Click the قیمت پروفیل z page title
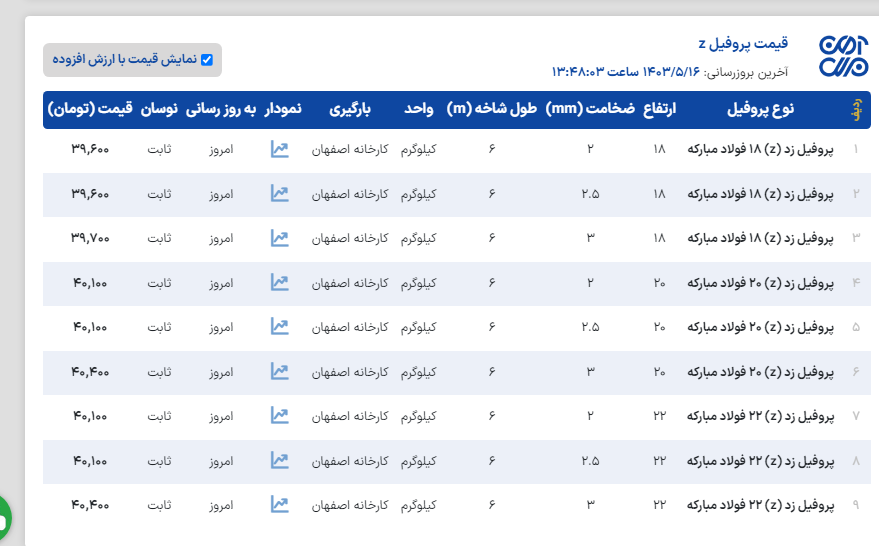 pyautogui.click(x=743, y=44)
